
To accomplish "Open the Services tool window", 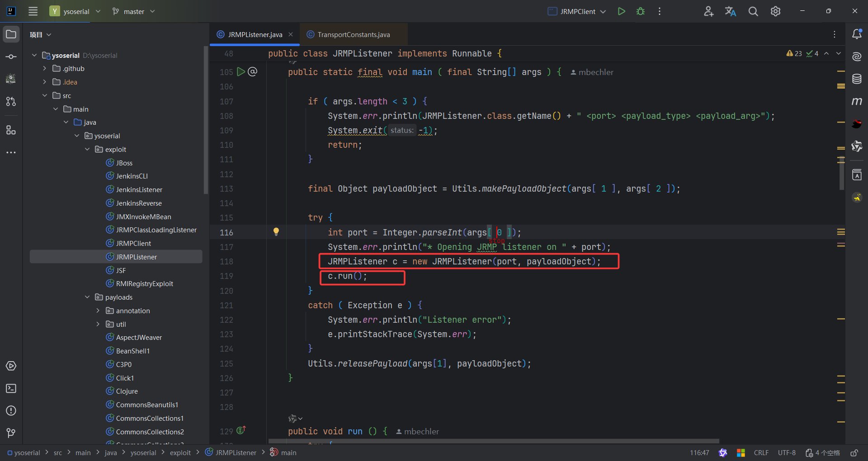I will (x=11, y=366).
